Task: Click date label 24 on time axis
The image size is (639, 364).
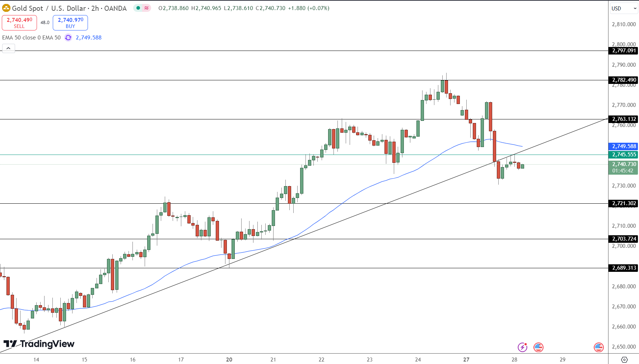Action: coord(418,359)
